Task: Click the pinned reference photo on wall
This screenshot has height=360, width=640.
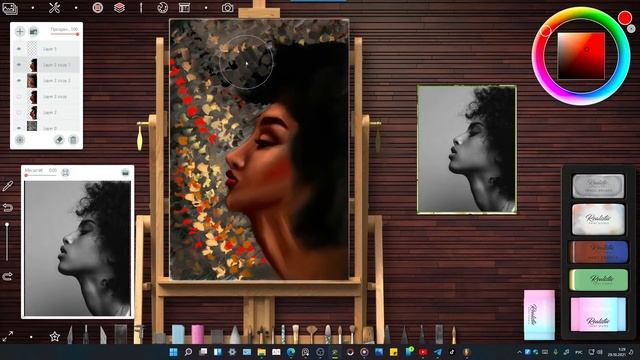Action: tap(467, 149)
